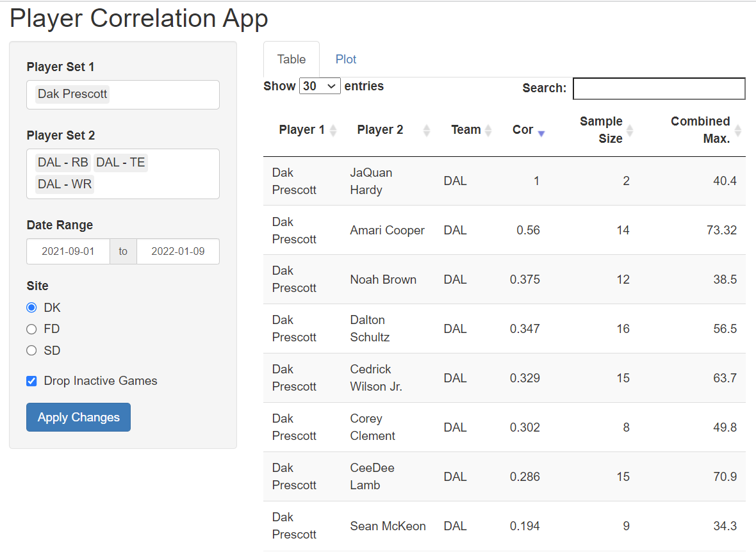Click the start date 2021-09-01 field

point(68,251)
